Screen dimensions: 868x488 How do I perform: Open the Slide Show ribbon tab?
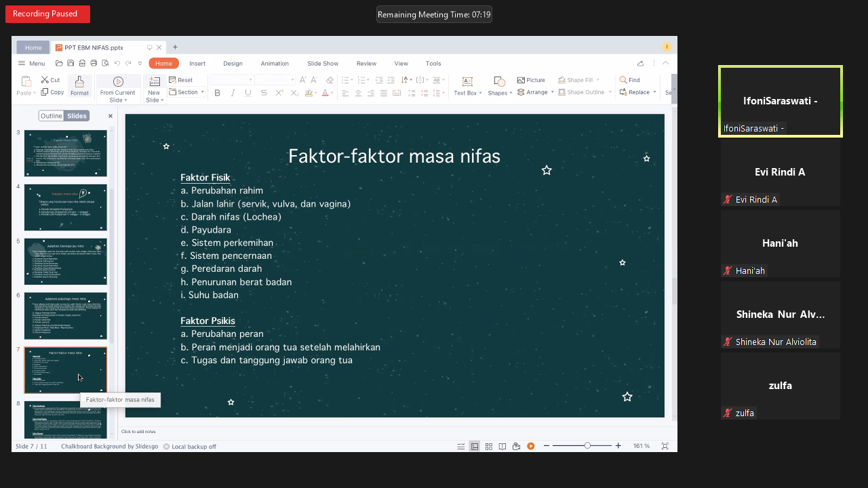tap(323, 64)
